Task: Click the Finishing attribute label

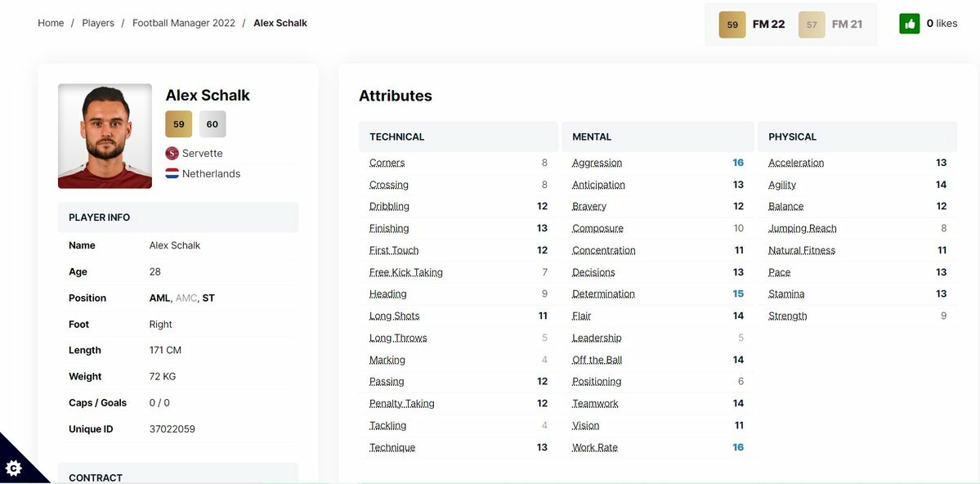Action: [x=389, y=228]
